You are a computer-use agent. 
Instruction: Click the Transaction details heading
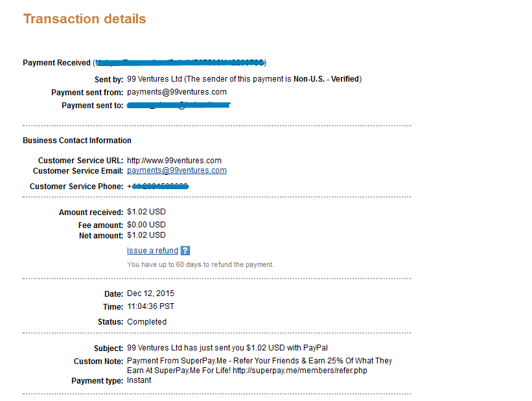(x=84, y=19)
